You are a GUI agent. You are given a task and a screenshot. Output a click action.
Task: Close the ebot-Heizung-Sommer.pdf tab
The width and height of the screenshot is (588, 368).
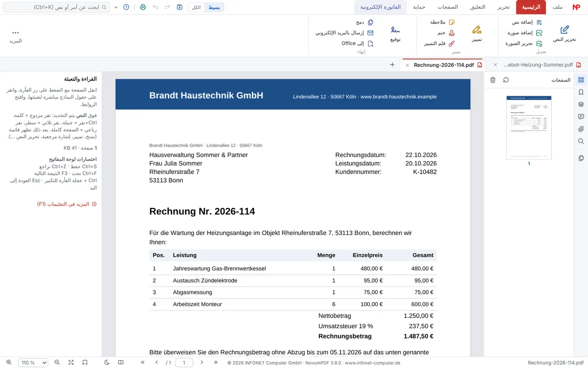(495, 65)
